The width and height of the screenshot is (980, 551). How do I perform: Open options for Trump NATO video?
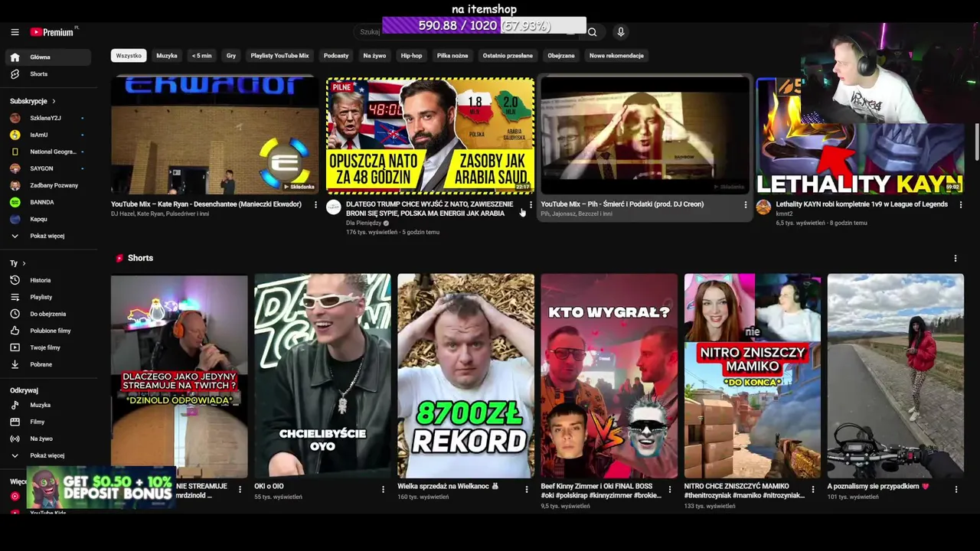(x=531, y=205)
